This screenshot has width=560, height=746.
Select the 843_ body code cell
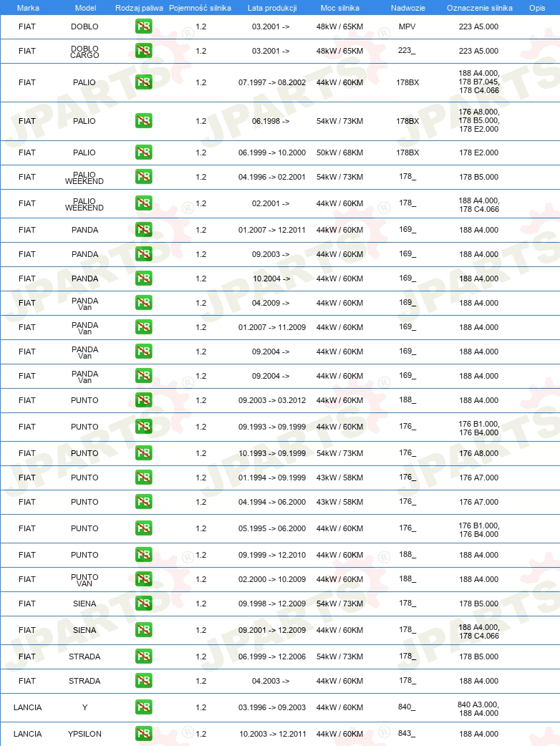point(407,734)
